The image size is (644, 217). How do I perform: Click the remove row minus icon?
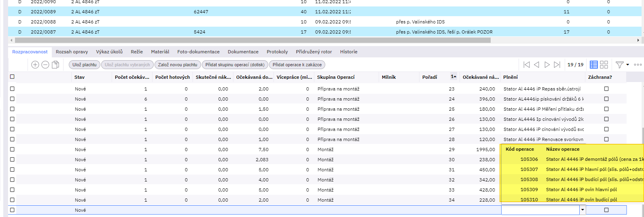pyautogui.click(x=45, y=65)
